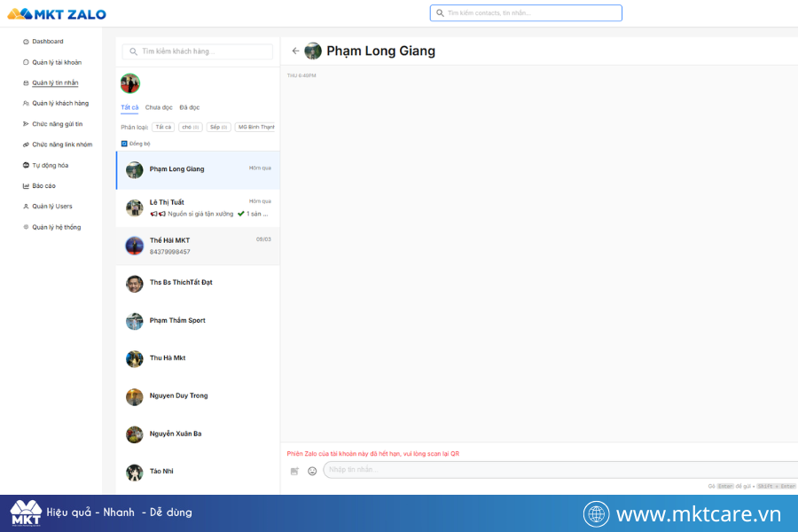Switch to the Tất cả tab
Screen dimensions: 798x532
(x=129, y=107)
